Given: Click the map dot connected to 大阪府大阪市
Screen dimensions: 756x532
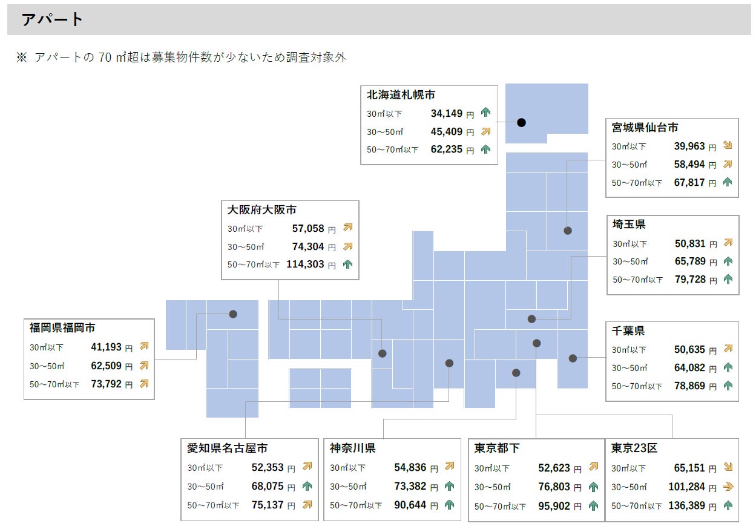Looking at the screenshot, I should click(x=383, y=353).
